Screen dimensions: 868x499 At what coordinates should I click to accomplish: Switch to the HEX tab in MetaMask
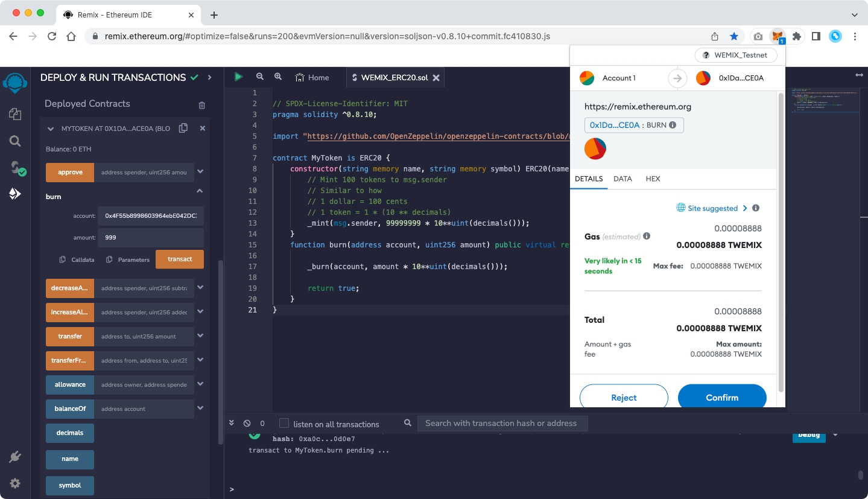click(x=653, y=179)
